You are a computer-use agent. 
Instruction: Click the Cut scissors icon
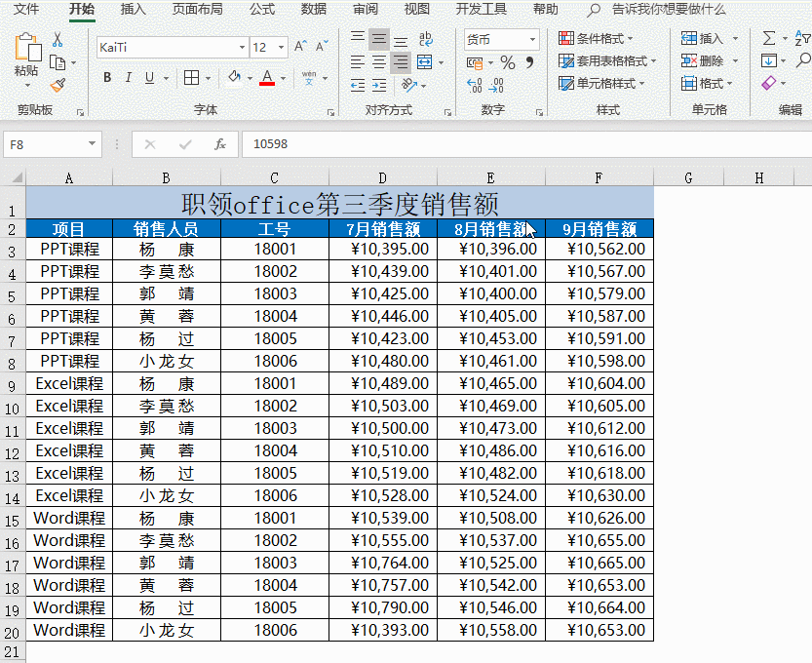[x=57, y=39]
